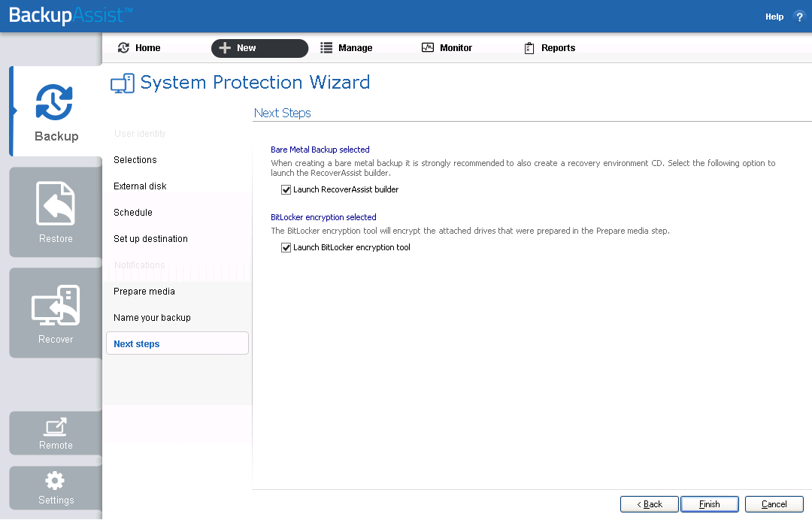Click the Finish button
Viewport: 812px width, 520px height.
(710, 504)
